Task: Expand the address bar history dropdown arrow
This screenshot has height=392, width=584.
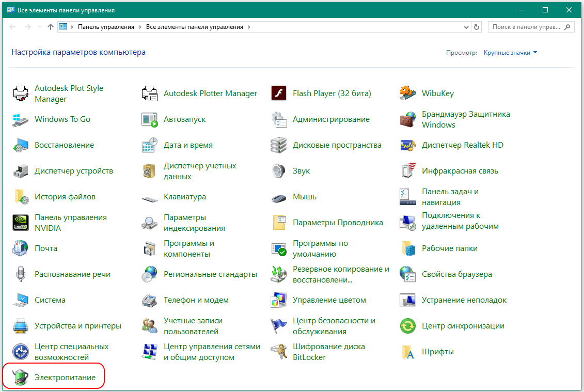Action: pos(466,27)
